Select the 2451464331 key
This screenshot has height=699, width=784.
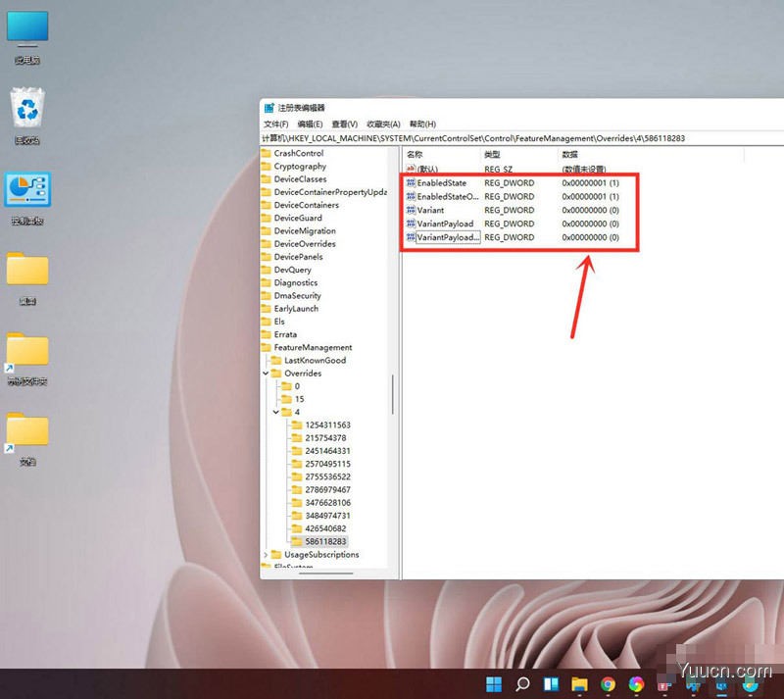coord(328,451)
